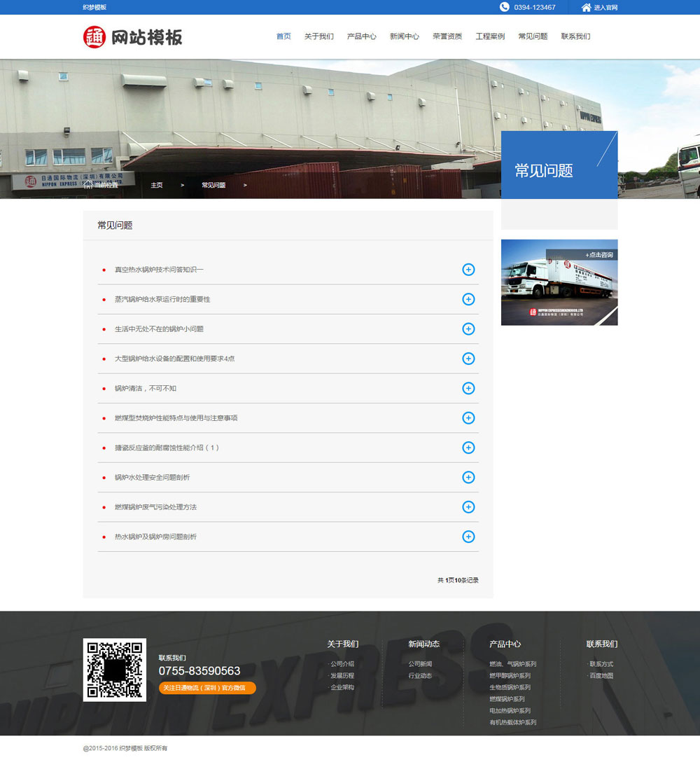The image size is (700, 760).
Task: Expand the 蒸汽锅炉给水泵运行时的重要性 plus icon
Action: (x=468, y=299)
